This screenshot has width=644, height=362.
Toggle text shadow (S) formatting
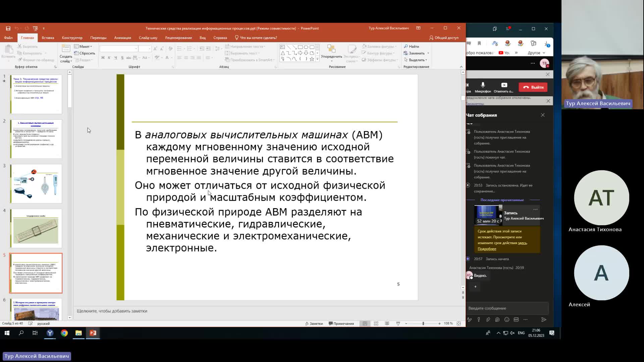coord(122,58)
